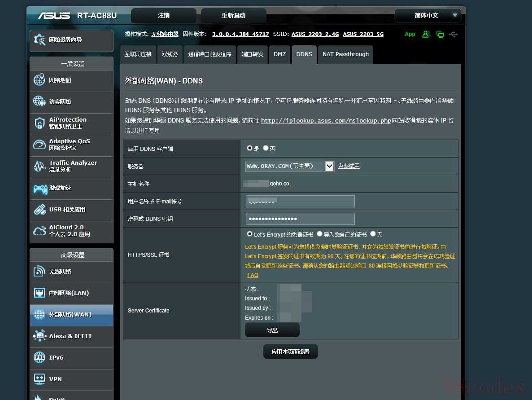The image size is (532, 400).
Task: Open the NAT Passthrough tab
Action: (345, 54)
